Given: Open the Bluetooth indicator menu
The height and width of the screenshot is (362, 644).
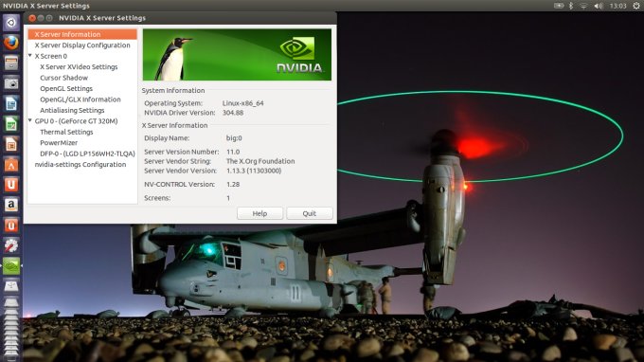Looking at the screenshot, I should click(571, 6).
